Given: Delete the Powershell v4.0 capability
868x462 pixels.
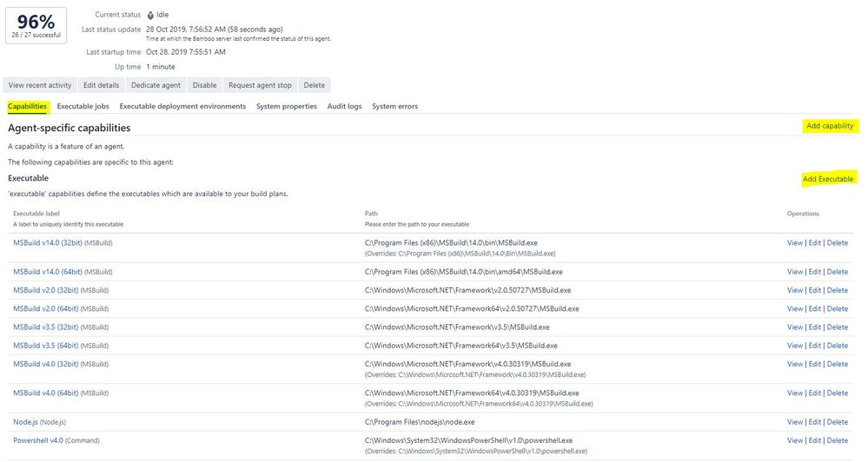Looking at the screenshot, I should click(838, 440).
